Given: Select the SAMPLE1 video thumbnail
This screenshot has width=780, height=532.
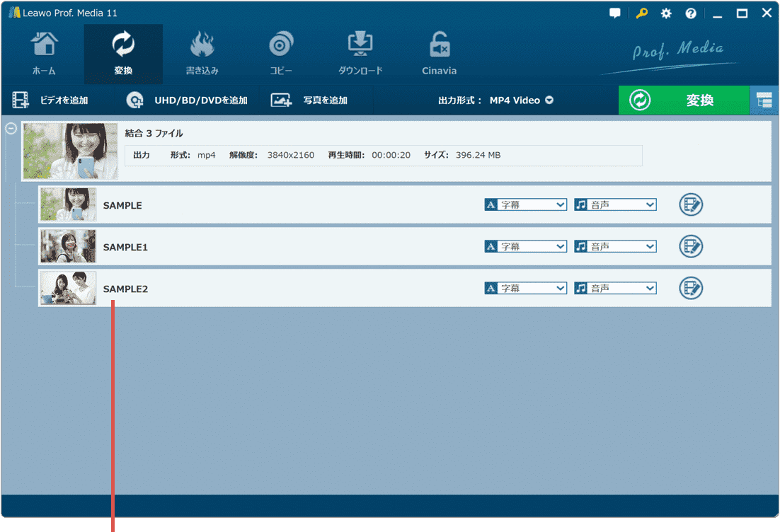Looking at the screenshot, I should [68, 246].
